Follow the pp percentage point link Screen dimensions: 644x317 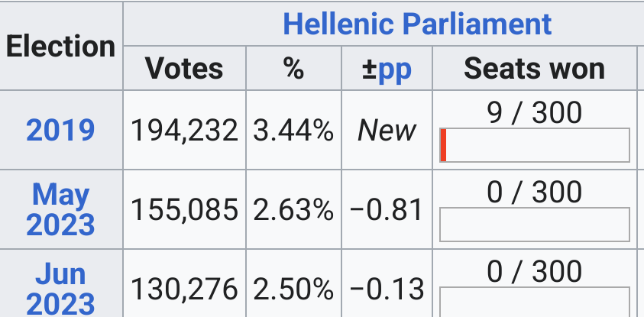(394, 70)
